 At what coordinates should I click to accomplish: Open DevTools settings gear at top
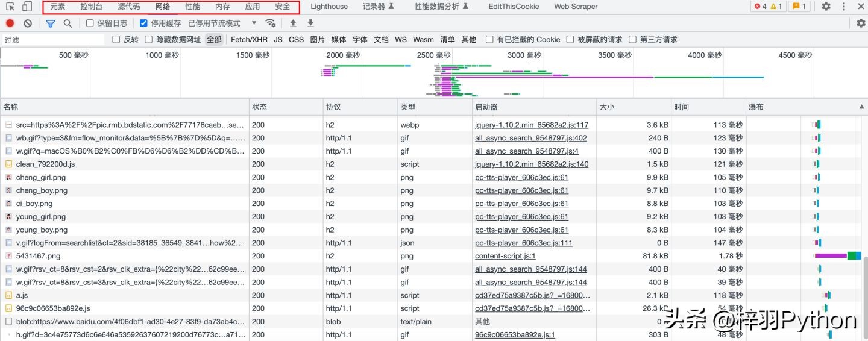[826, 7]
